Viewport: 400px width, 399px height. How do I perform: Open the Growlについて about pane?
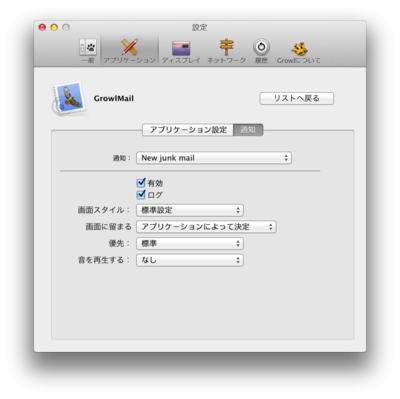click(299, 52)
